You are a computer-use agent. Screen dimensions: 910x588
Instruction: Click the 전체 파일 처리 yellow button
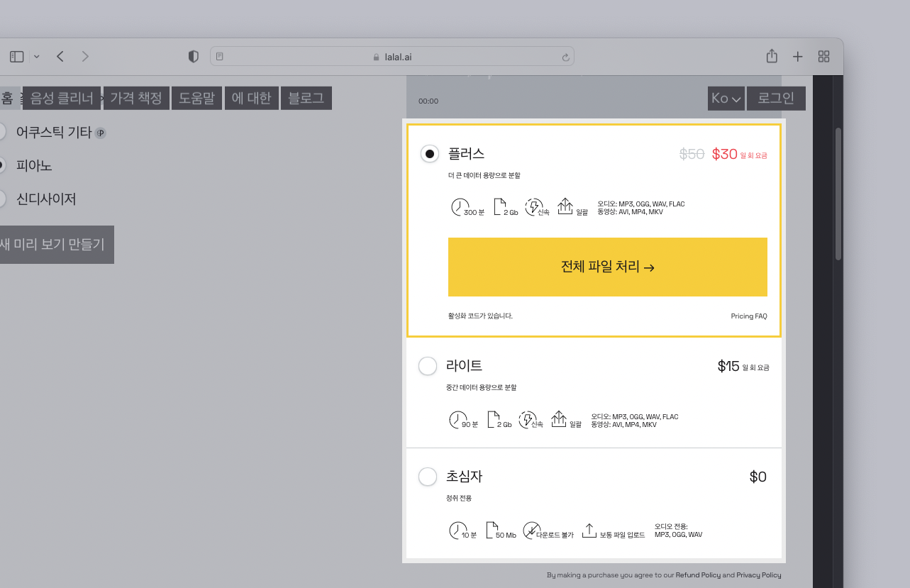[608, 267]
